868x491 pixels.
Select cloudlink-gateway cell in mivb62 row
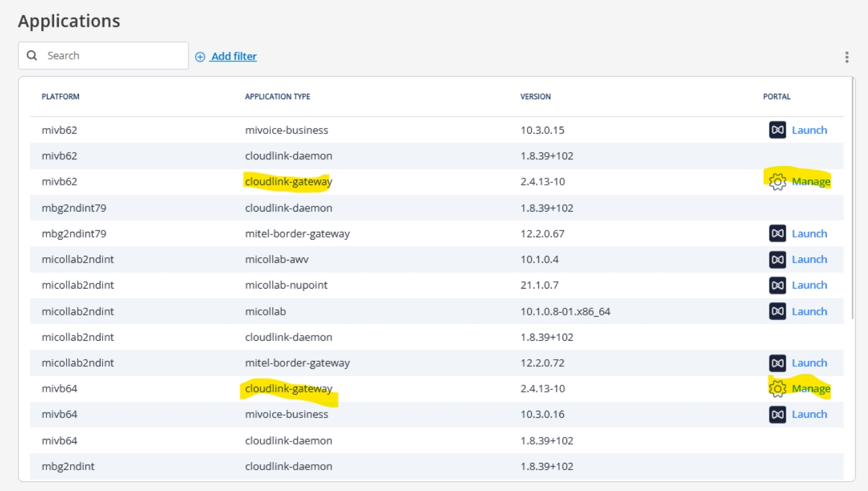[x=288, y=182]
